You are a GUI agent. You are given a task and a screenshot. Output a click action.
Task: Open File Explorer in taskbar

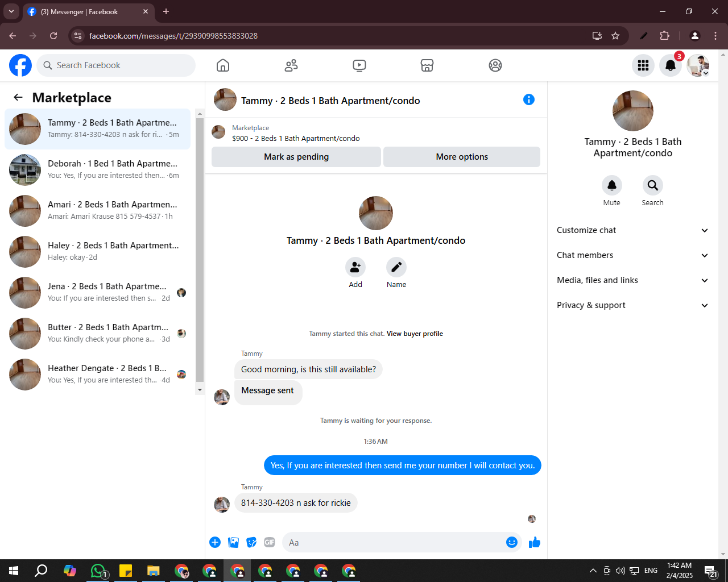pyautogui.click(x=154, y=571)
